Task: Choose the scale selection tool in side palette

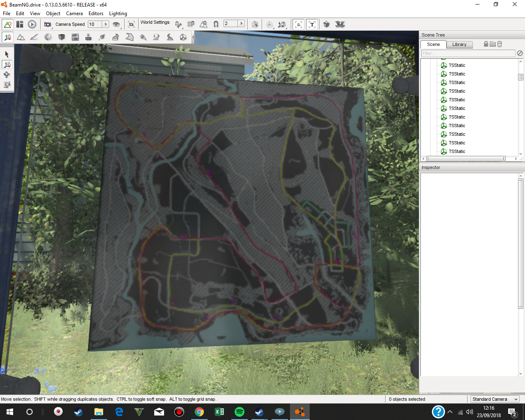Action: pyautogui.click(x=7, y=85)
